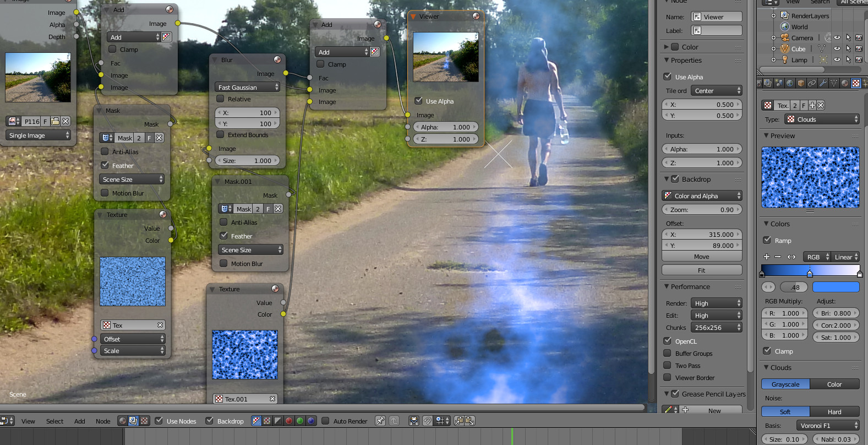This screenshot has height=445, width=868.
Task: Unlink the Tex datablock in properties
Action: coord(821,105)
